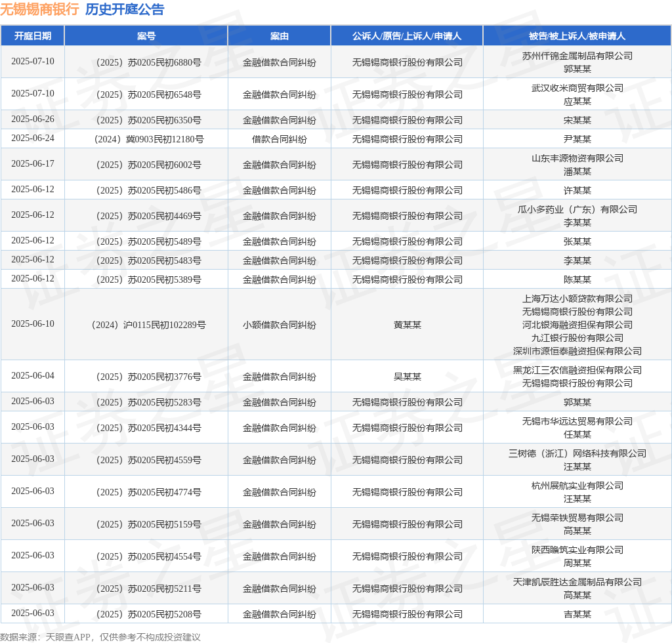Select defendant "九江银行股份有限公司"
Image resolution: width=672 pixels, height=643 pixels.
pyautogui.click(x=577, y=339)
